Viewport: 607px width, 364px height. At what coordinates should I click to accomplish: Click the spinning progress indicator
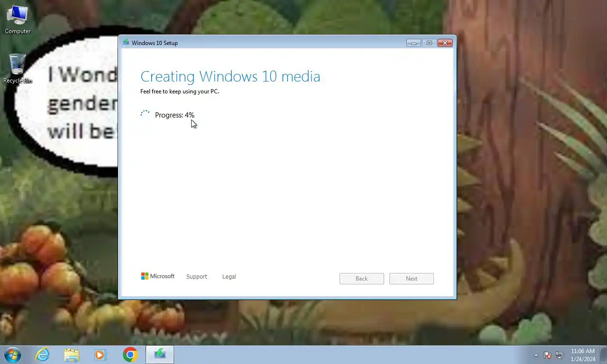[145, 114]
